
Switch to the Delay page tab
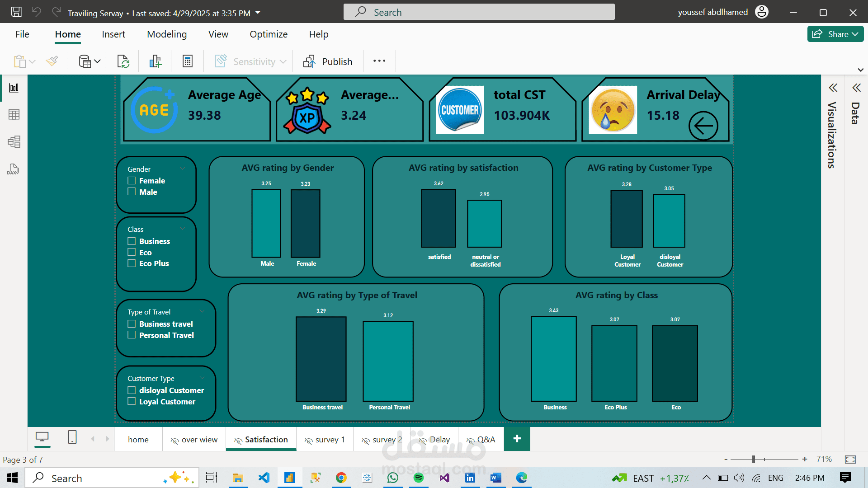434,440
